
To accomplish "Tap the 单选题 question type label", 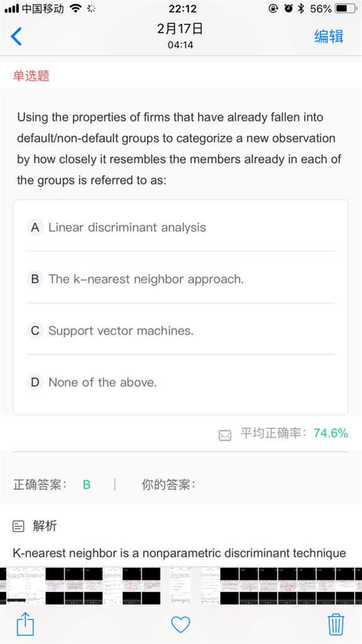I will (x=31, y=75).
